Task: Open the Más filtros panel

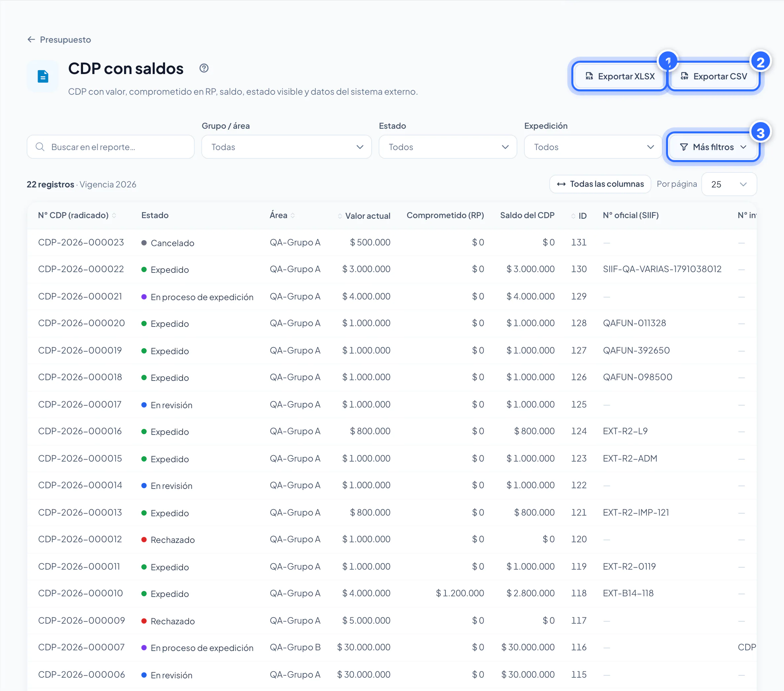Action: pos(713,147)
